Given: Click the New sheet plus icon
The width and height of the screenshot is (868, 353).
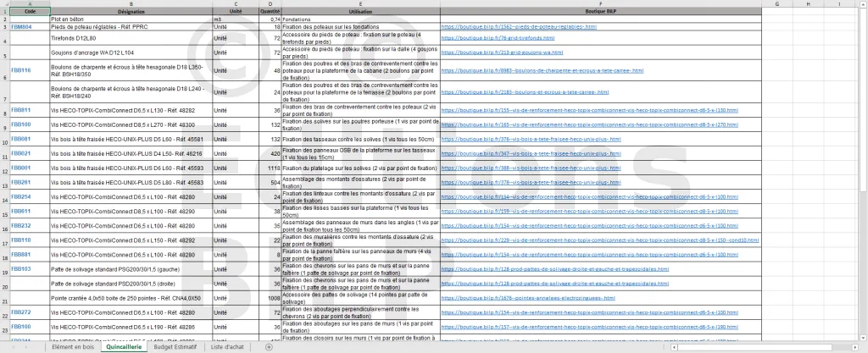Looking at the screenshot, I should coord(269,346).
